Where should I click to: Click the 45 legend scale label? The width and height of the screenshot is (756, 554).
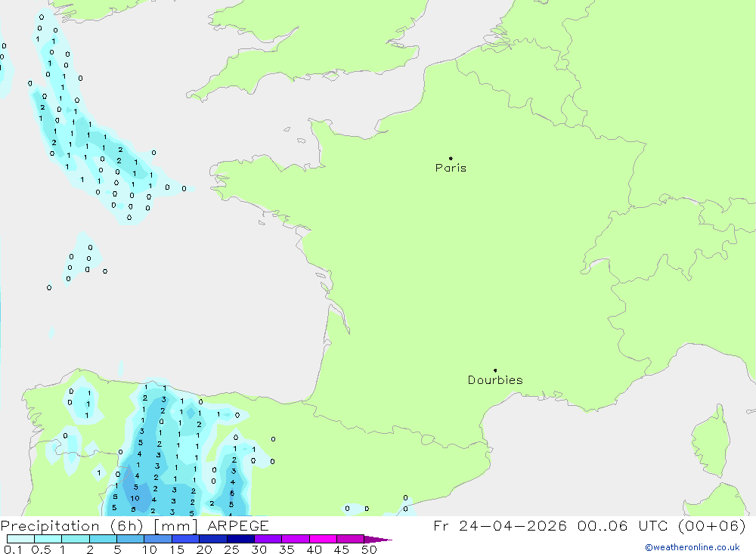pos(342,549)
